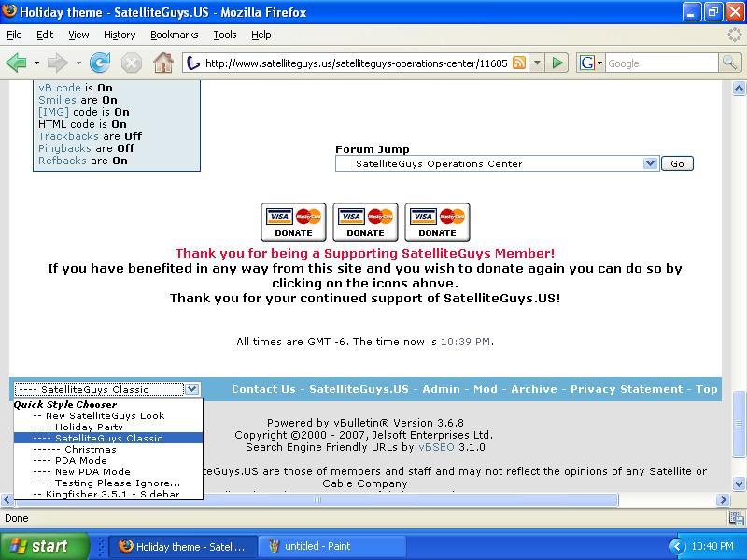747x560 pixels.
Task: Click the horizontal scrollbar thumb
Action: [317, 500]
